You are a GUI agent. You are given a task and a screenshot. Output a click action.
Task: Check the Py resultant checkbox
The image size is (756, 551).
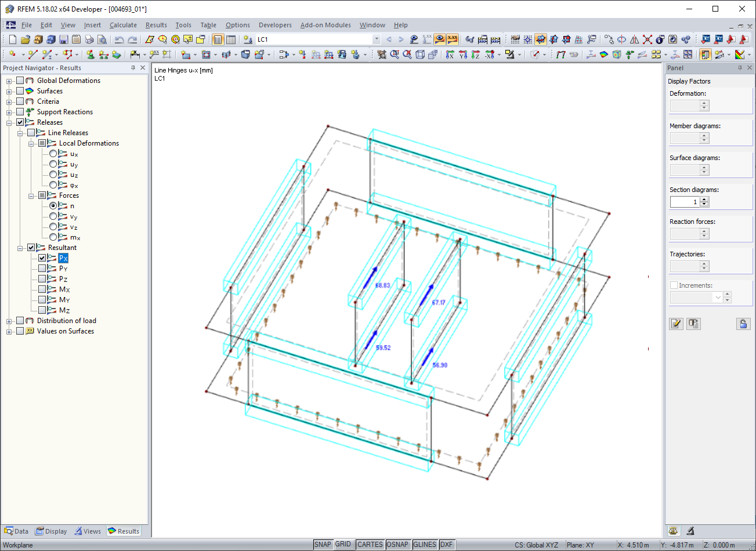click(42, 269)
